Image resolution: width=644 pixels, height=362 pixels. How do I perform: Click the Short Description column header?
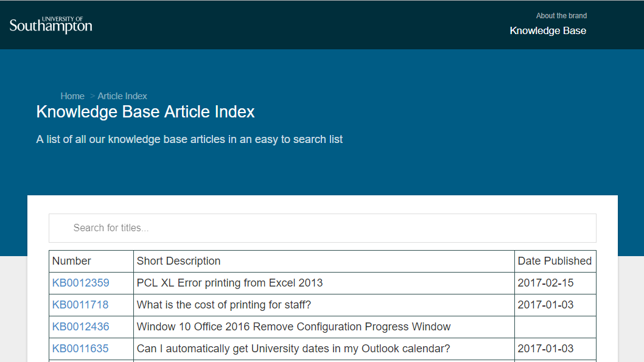click(178, 261)
